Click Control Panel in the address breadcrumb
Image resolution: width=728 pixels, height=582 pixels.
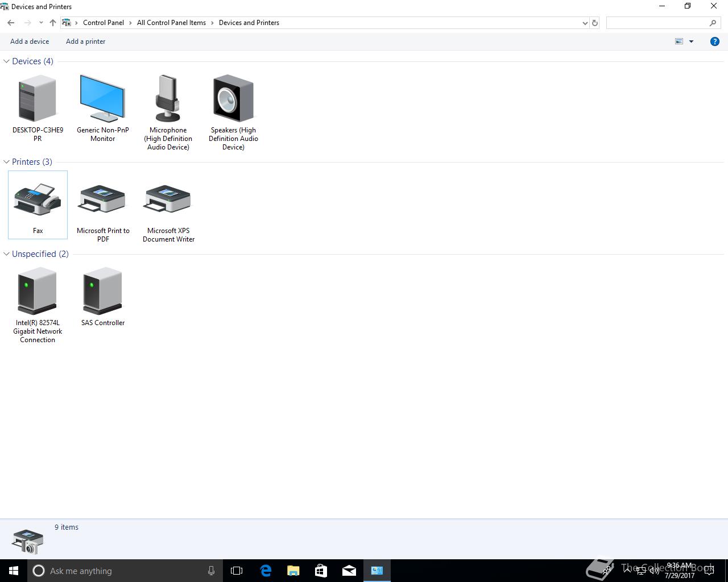point(104,23)
